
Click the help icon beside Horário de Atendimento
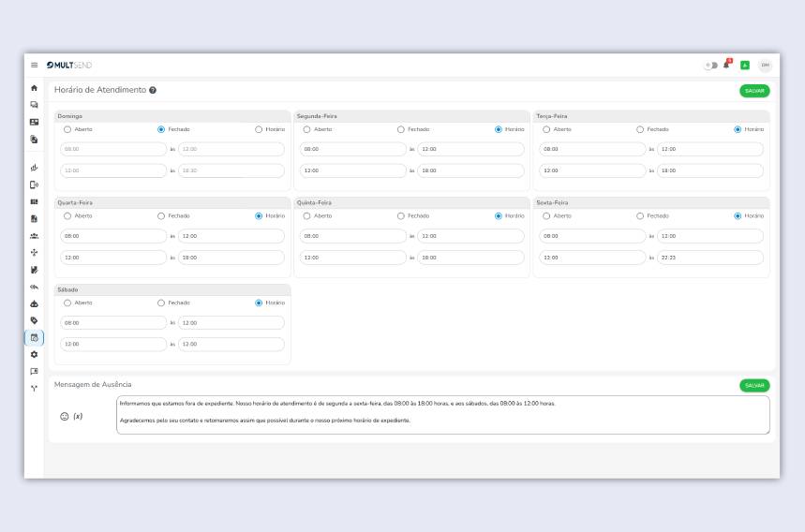(x=153, y=91)
